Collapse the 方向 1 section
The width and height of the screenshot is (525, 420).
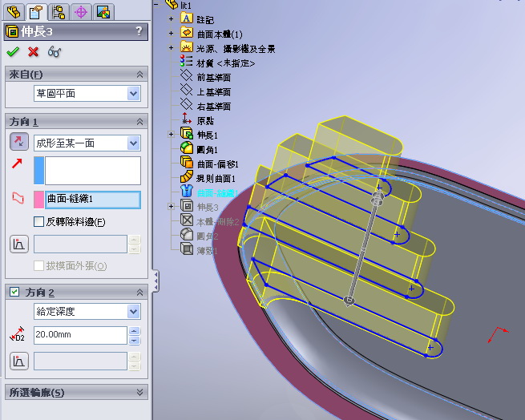coord(140,122)
